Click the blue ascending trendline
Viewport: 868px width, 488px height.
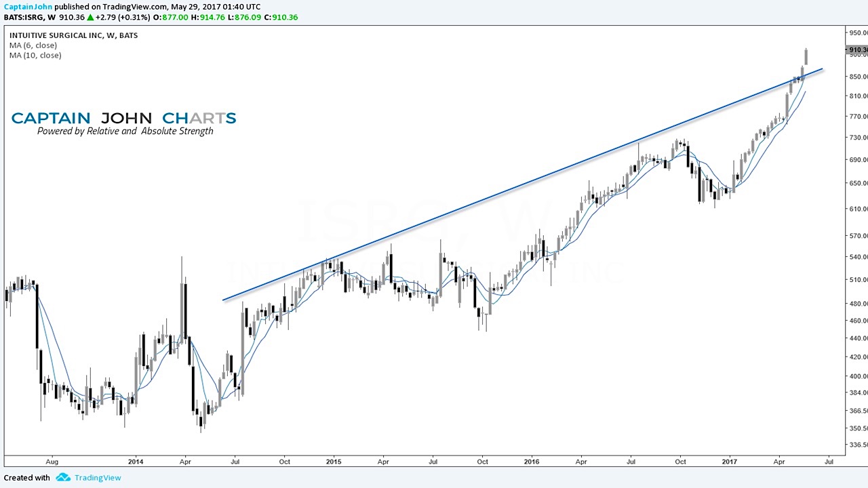click(522, 184)
